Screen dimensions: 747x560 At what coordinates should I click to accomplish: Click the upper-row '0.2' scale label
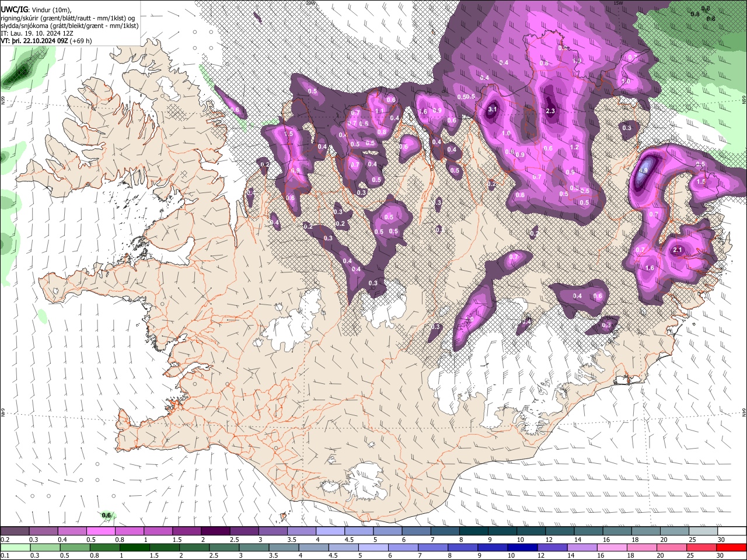[x=5, y=540]
